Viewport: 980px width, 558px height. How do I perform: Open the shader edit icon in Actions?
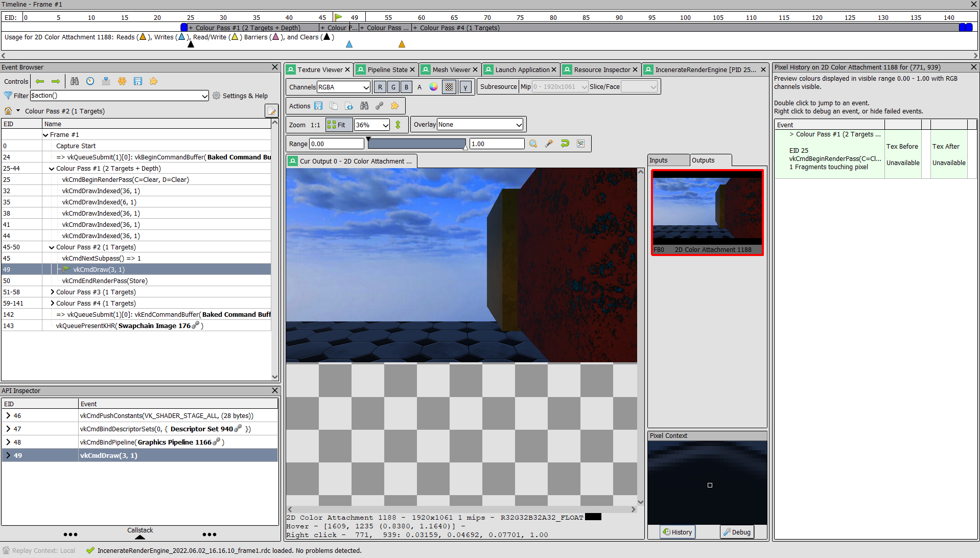(x=349, y=106)
